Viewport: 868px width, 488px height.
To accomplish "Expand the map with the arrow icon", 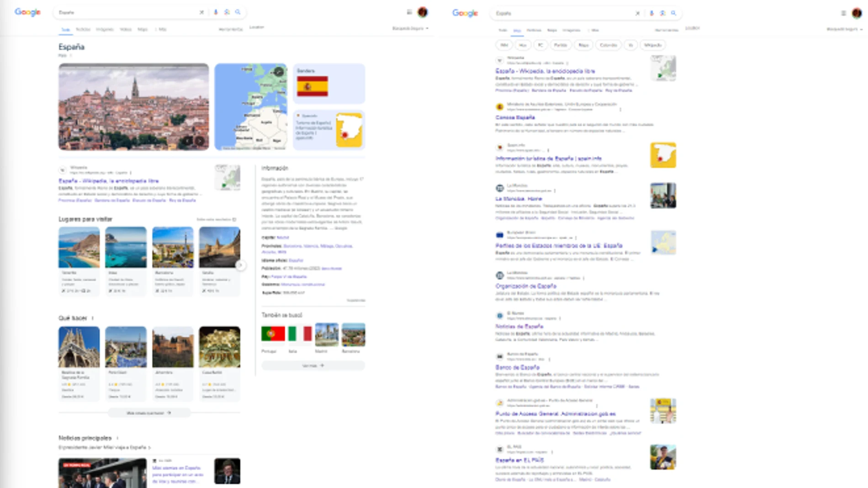I will click(279, 72).
